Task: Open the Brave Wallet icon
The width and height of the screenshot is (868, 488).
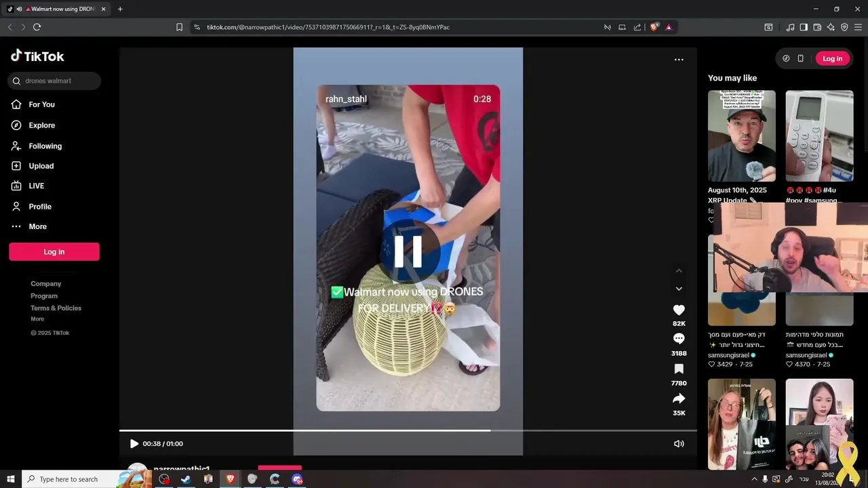Action: pyautogui.click(x=817, y=27)
